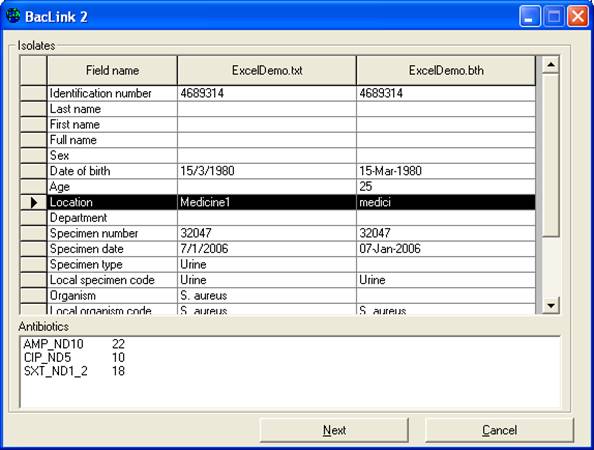Viewport: 594px width, 450px height.
Task: Click the Age value 25 cell
Action: [x=446, y=186]
